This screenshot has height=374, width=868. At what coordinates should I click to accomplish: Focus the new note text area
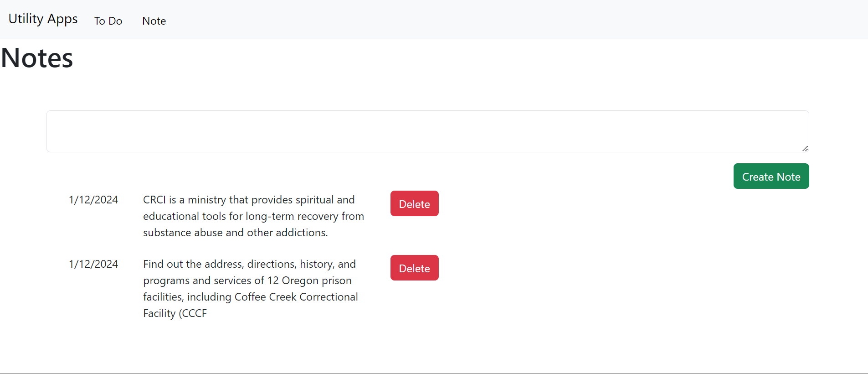click(427, 131)
